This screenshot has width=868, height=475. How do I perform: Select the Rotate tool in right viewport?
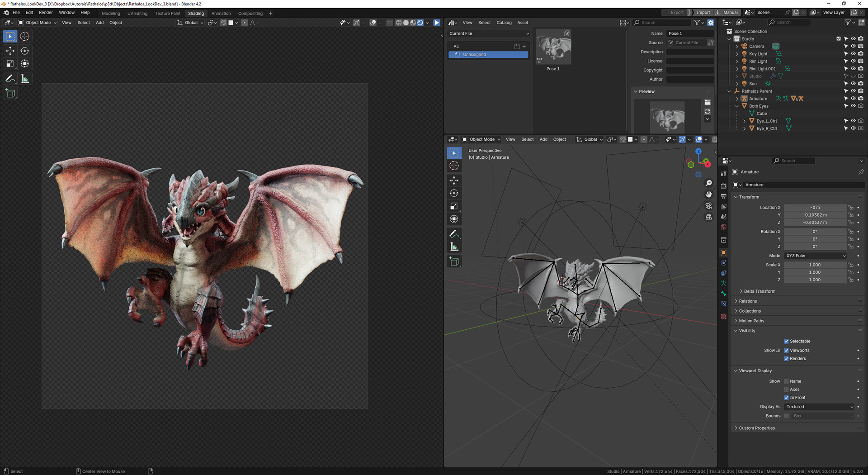[x=454, y=193]
